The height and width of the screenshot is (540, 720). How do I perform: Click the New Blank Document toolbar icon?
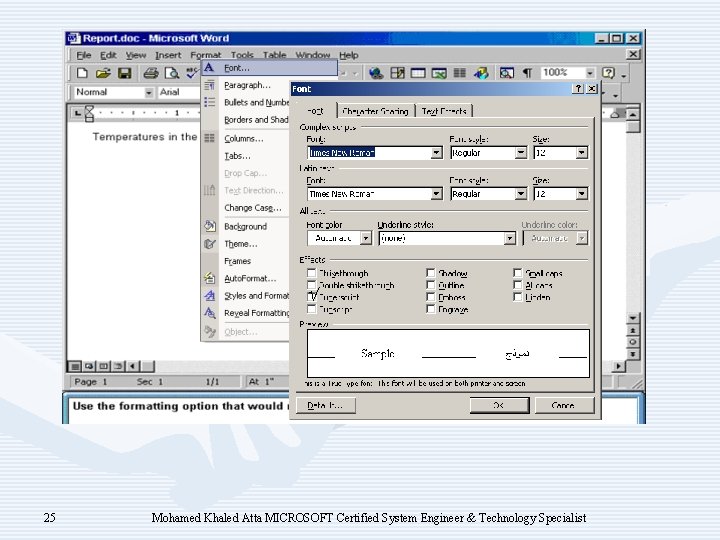82,73
